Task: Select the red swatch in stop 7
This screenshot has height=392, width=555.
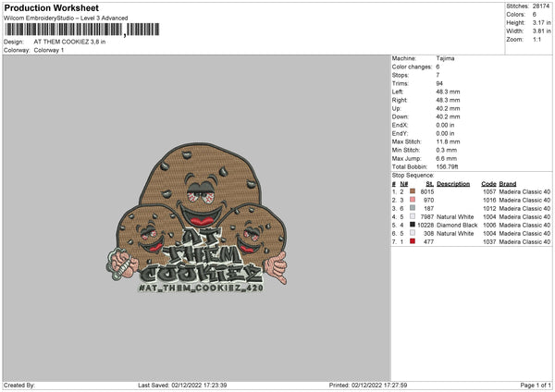Action: [413, 241]
